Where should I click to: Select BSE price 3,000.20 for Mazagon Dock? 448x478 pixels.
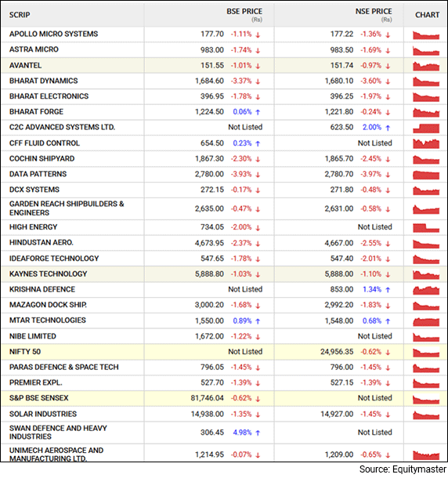tap(209, 305)
